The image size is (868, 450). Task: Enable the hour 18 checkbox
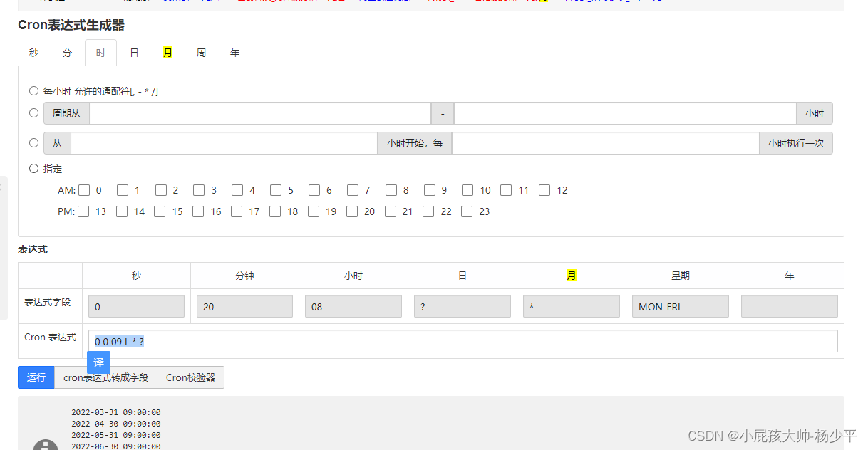[275, 211]
